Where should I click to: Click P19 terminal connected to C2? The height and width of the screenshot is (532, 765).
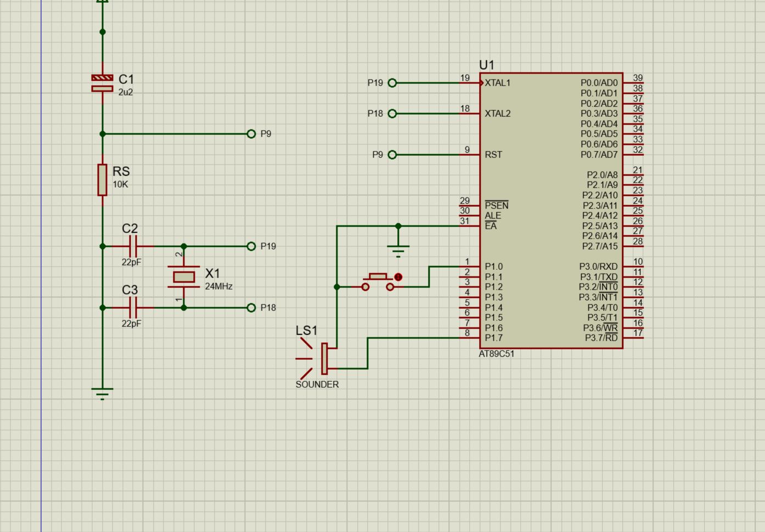coord(251,246)
